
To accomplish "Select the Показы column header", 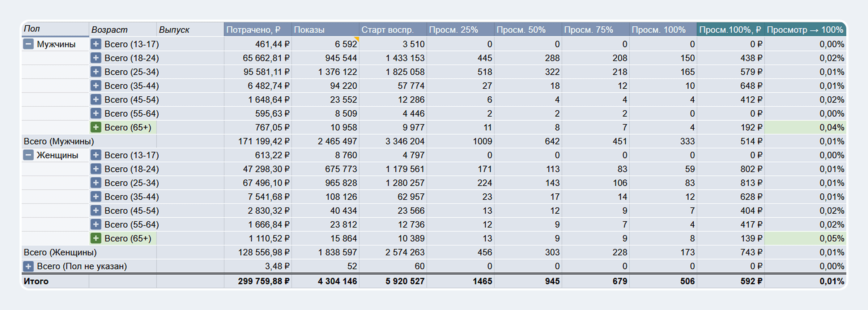I will (325, 29).
